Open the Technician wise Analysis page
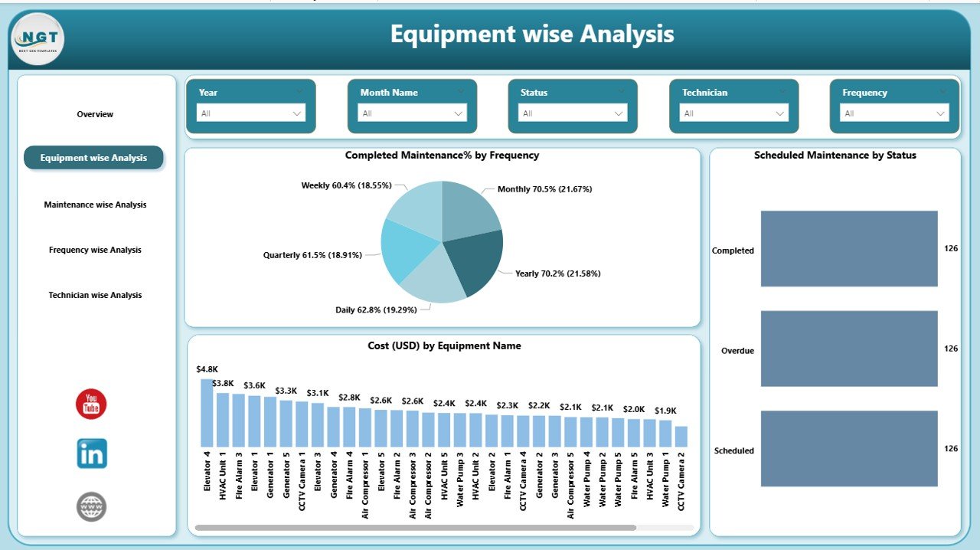This screenshot has width=980, height=550. (x=95, y=295)
